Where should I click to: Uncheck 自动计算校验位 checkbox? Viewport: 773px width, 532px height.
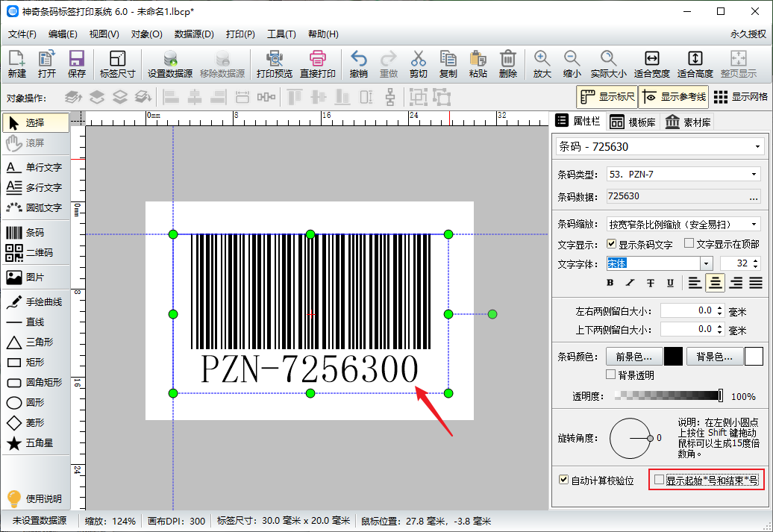pyautogui.click(x=564, y=479)
